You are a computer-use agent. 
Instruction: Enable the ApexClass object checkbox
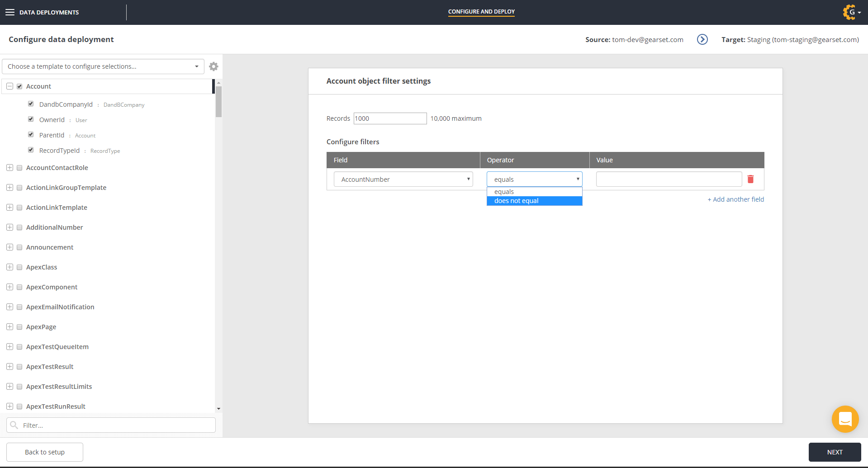(19, 267)
